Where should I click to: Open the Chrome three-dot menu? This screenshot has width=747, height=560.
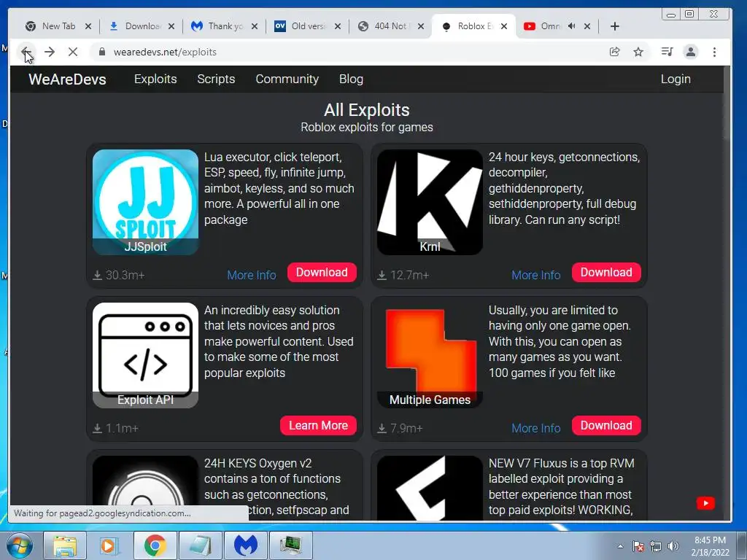(714, 52)
